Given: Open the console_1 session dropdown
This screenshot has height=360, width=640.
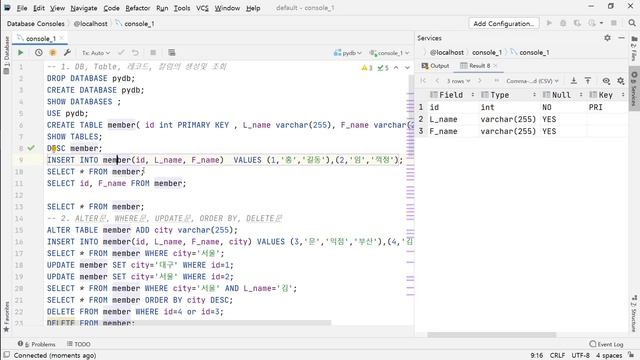Looking at the screenshot, I should (389, 53).
